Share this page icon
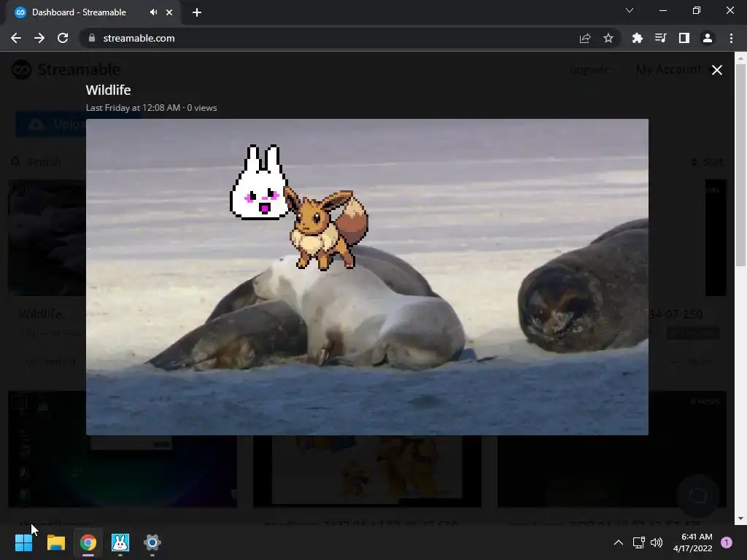747x560 pixels. coord(585,38)
